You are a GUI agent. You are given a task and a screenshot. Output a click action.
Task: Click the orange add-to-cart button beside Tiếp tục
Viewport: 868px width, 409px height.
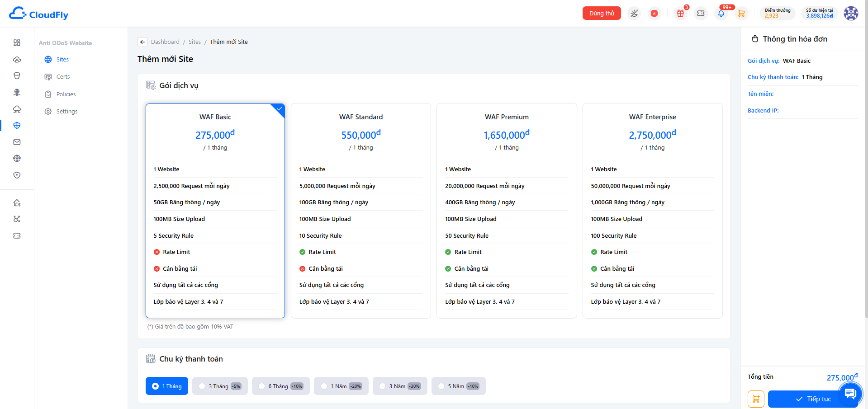click(x=756, y=399)
